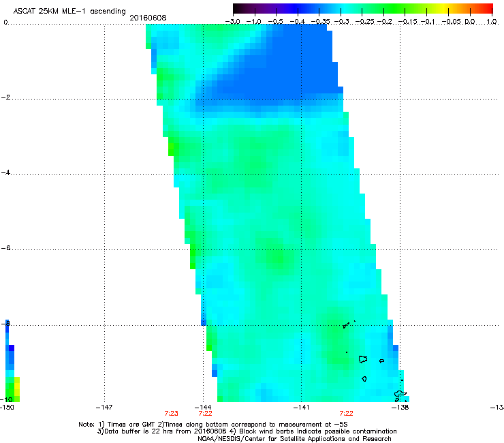The width and height of the screenshot is (504, 443).
Task: Click the latitude axis label -6
Action: [x=5, y=248]
